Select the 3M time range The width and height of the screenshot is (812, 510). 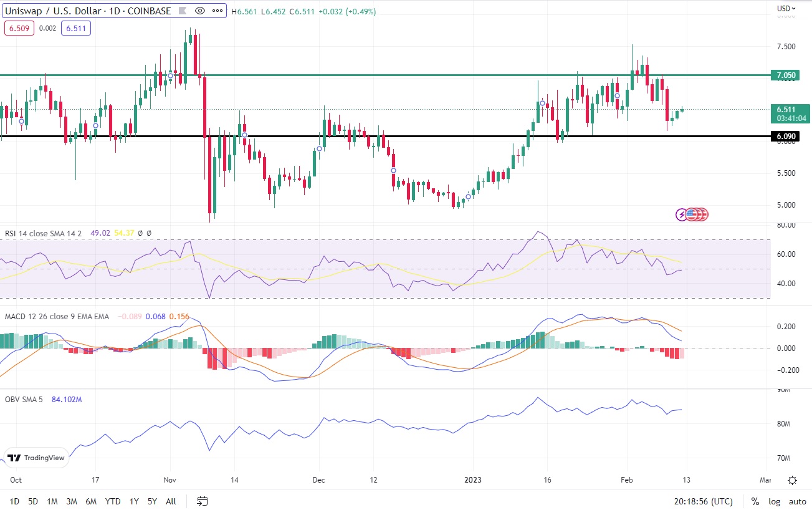tap(72, 501)
